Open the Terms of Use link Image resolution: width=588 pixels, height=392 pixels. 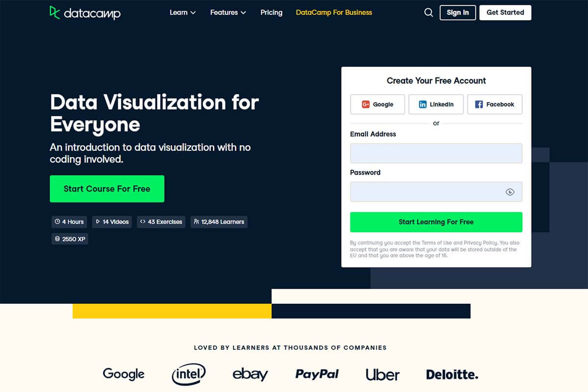[438, 243]
